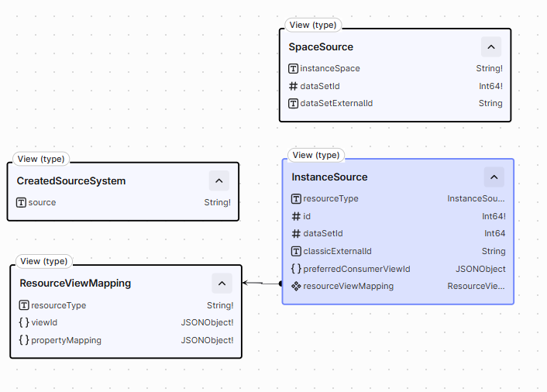Click text icon beside classicExternalId
The image size is (547, 392).
[x=296, y=251]
